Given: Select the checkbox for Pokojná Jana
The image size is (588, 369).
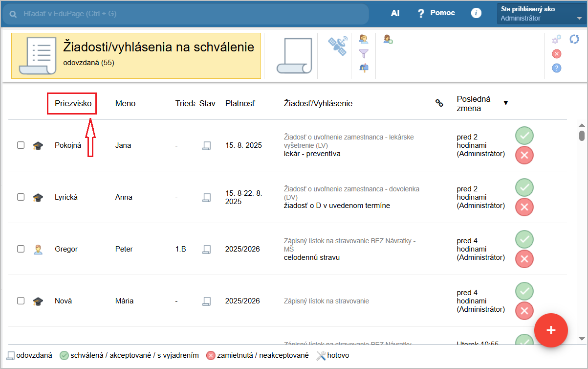Looking at the screenshot, I should tap(21, 145).
